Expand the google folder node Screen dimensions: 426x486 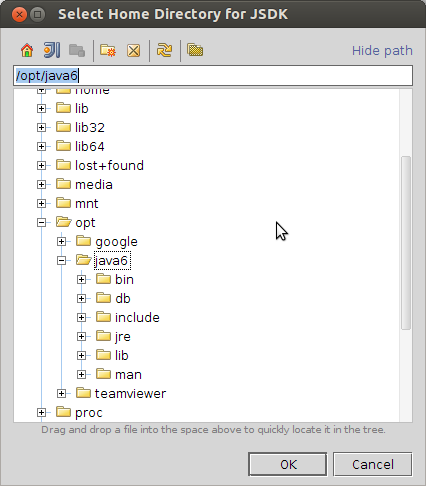coord(61,241)
